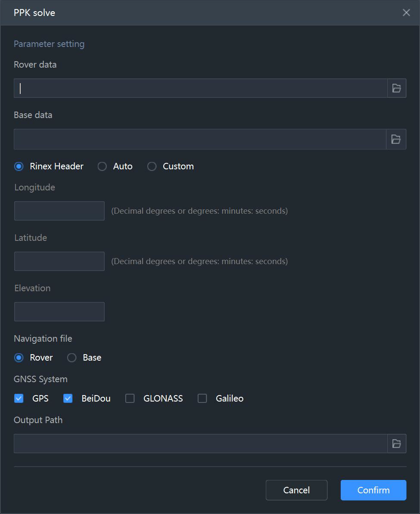
Task: Select the Custom coordinate option
Action: (x=152, y=166)
